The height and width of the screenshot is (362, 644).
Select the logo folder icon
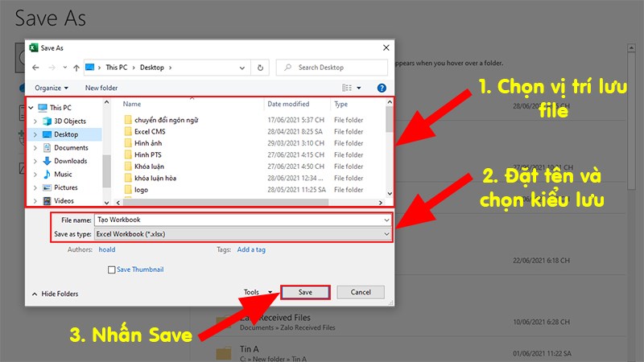click(128, 190)
